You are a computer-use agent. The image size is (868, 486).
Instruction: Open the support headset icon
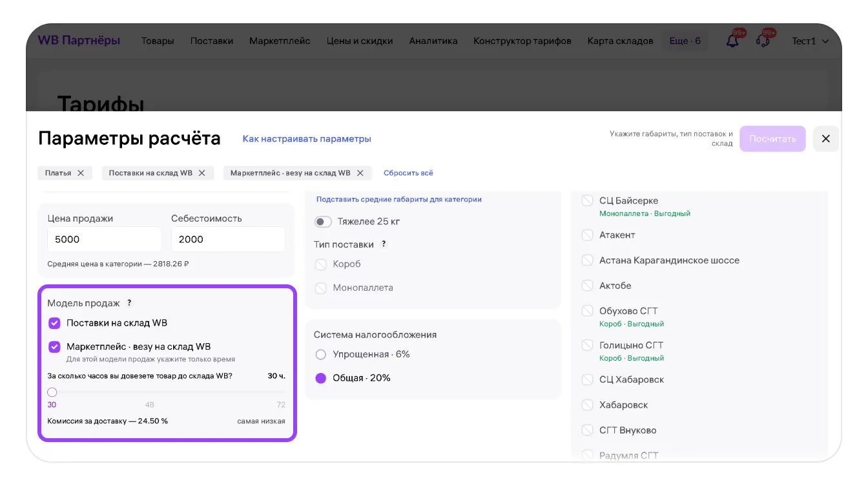coord(763,41)
